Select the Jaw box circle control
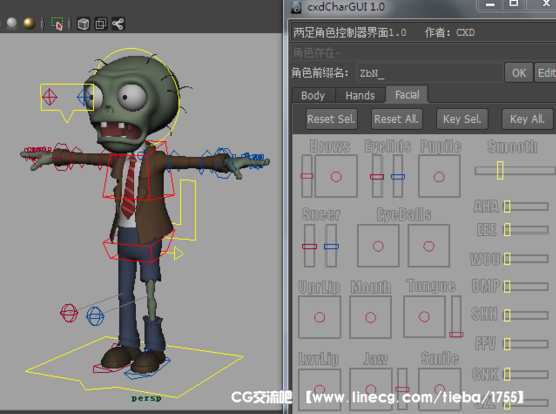The image size is (556, 414). 371,390
